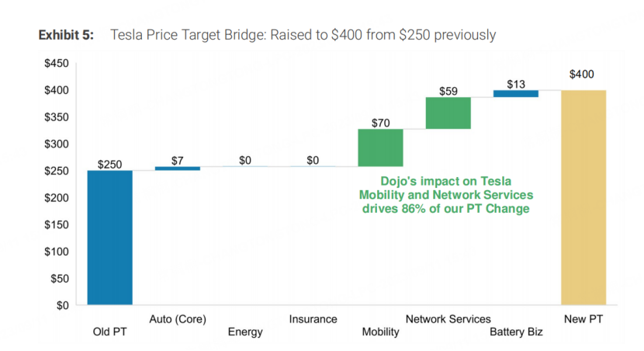Click the blue Battery Biz $13 bar
Image resolution: width=644 pixels, height=351 pixels.
(516, 94)
